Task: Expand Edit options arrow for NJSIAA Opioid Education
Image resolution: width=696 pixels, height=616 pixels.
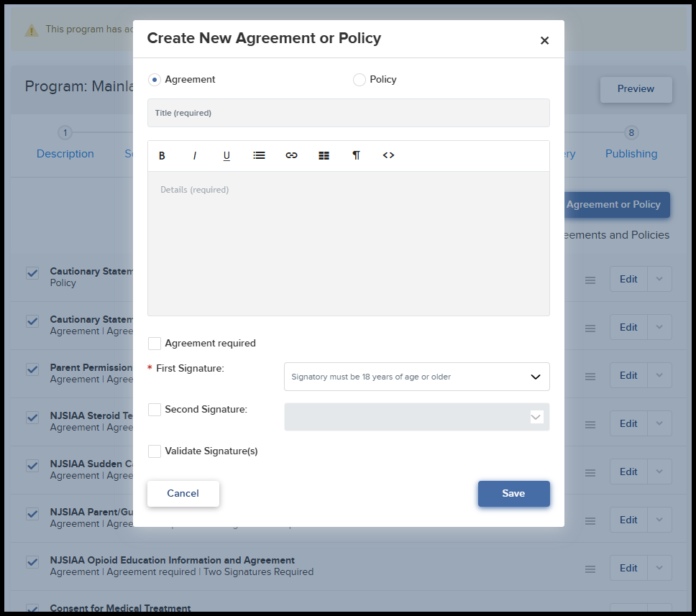Action: 659,568
